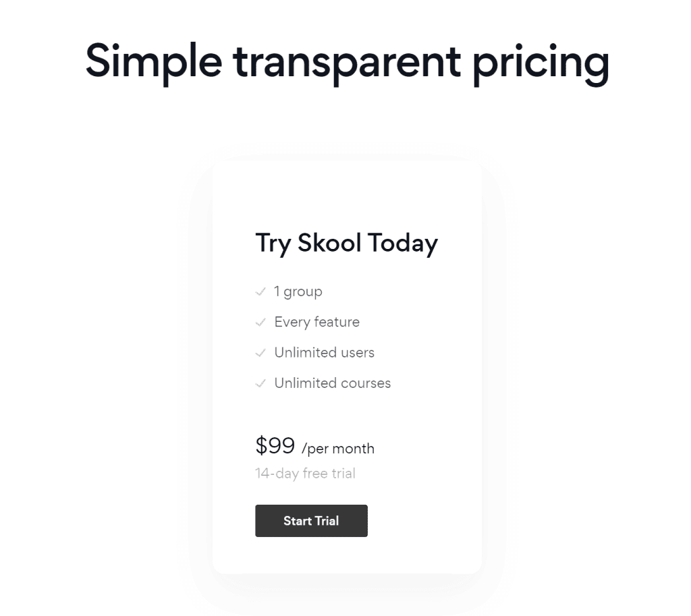
Task: Click the dark Start Trial button label
Action: click(311, 520)
